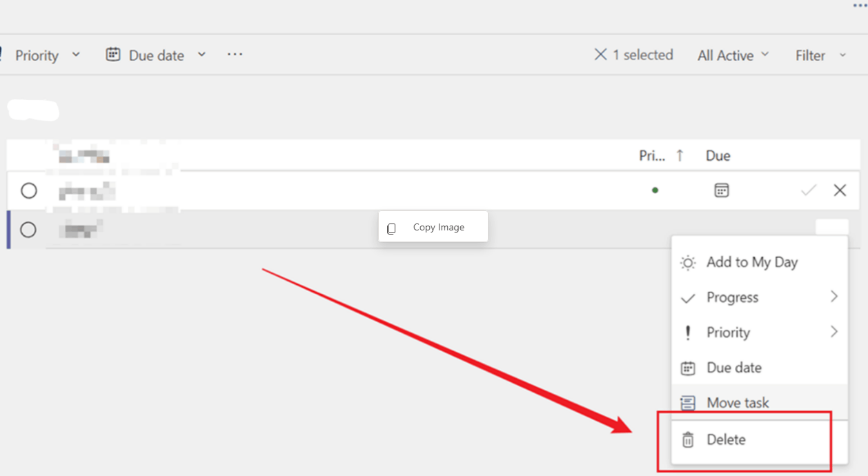Select Delete from the context menu

(726, 439)
